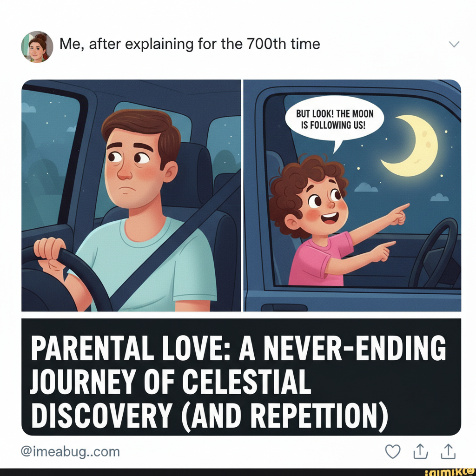Click the "Moon is following us" speech bubble

(x=334, y=120)
